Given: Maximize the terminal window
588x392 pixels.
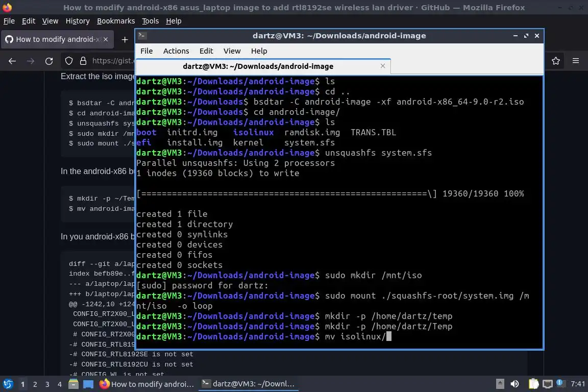Looking at the screenshot, I should click(526, 36).
